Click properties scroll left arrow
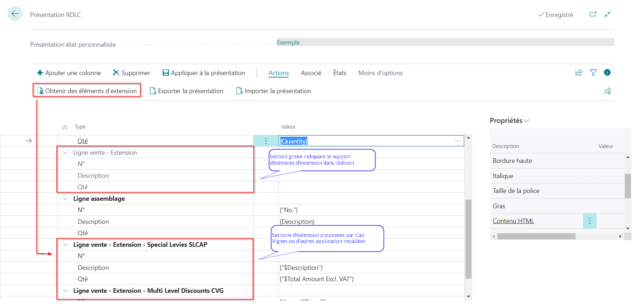Screen dimensions: 644x307 click(x=493, y=236)
